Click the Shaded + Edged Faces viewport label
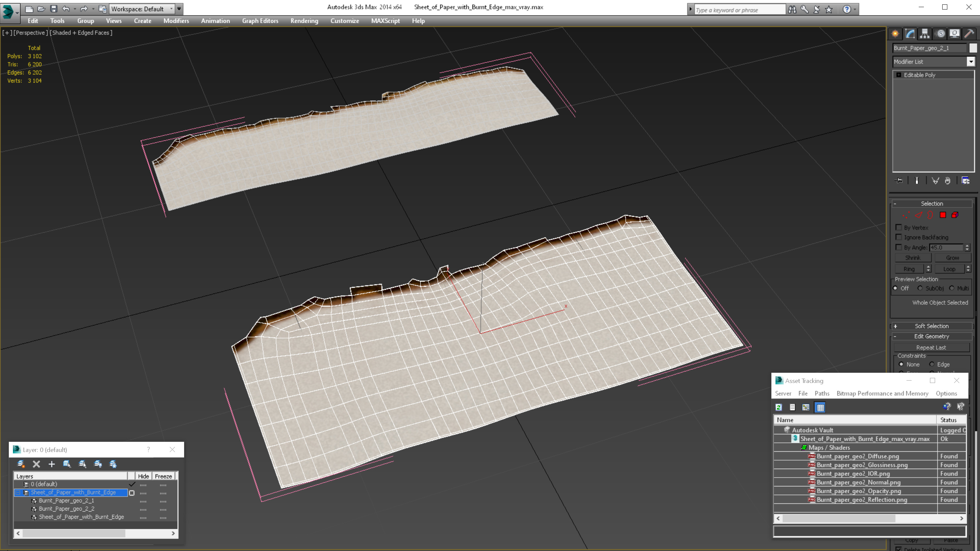The width and height of the screenshot is (980, 551). click(82, 33)
